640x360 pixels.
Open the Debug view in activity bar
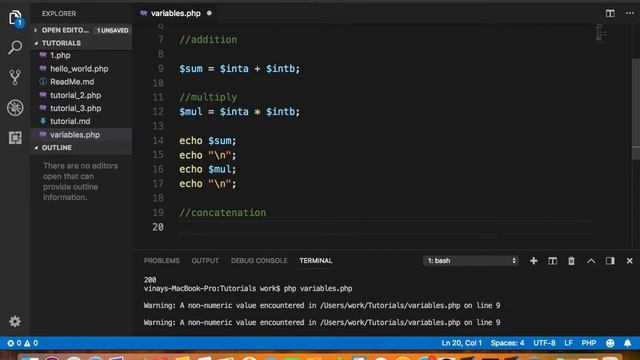coord(15,108)
